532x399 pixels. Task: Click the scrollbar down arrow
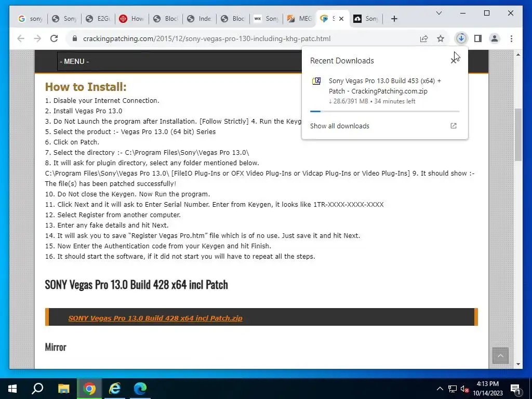point(518,364)
